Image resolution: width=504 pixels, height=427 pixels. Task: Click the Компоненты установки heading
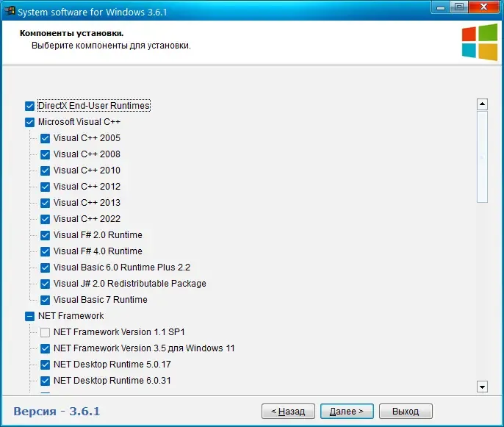click(72, 33)
